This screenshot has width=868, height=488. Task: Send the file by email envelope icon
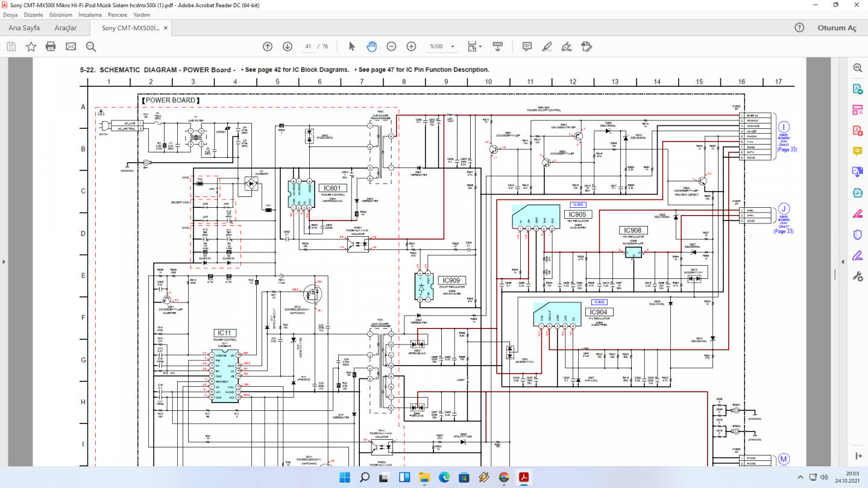click(71, 46)
